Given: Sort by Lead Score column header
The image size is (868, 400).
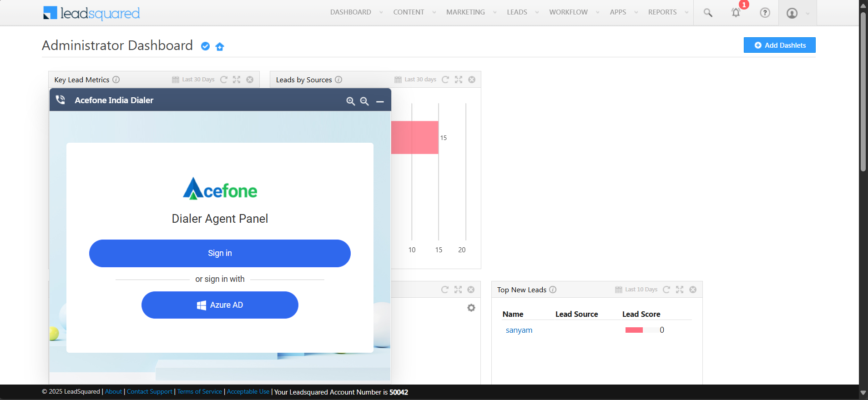Looking at the screenshot, I should (641, 314).
